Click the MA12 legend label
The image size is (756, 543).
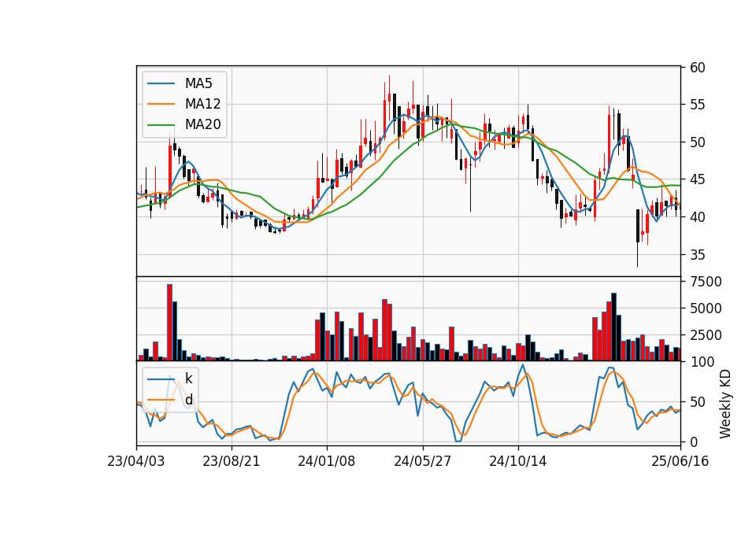point(202,104)
